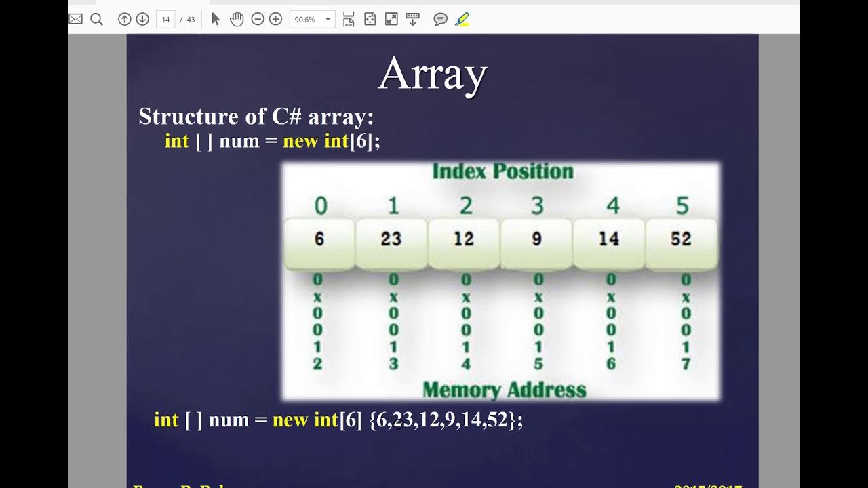Add a sticky note comment
This screenshot has width=868, height=488.
[x=441, y=19]
